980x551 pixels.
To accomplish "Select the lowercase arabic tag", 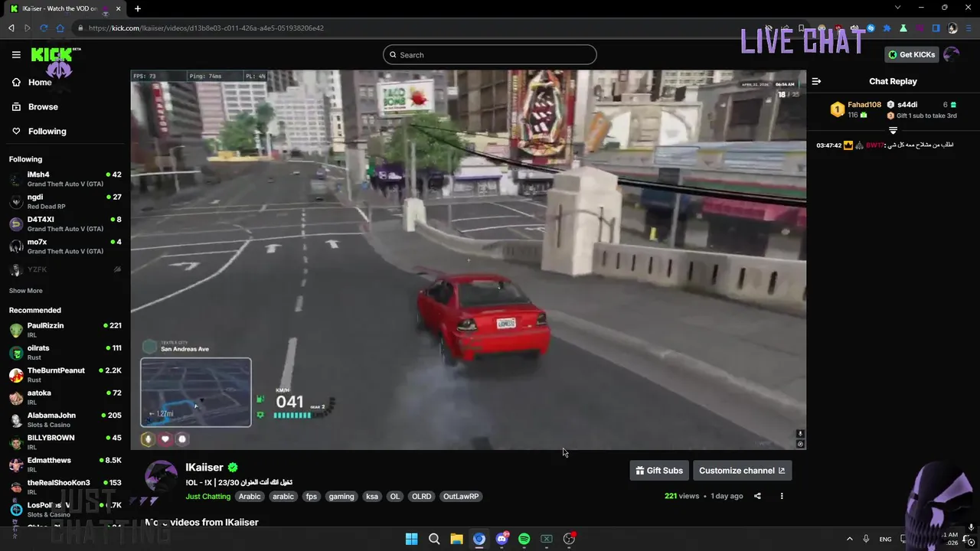I will [283, 496].
